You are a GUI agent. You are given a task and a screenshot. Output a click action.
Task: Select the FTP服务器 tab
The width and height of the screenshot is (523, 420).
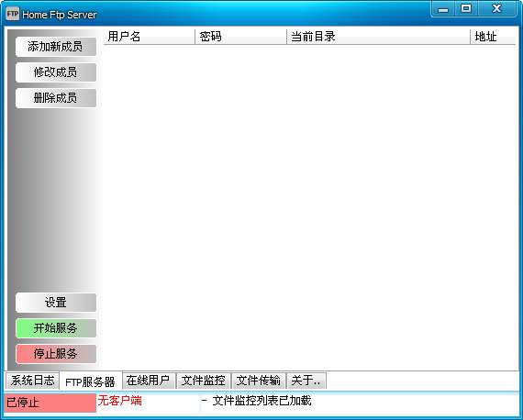pos(91,381)
